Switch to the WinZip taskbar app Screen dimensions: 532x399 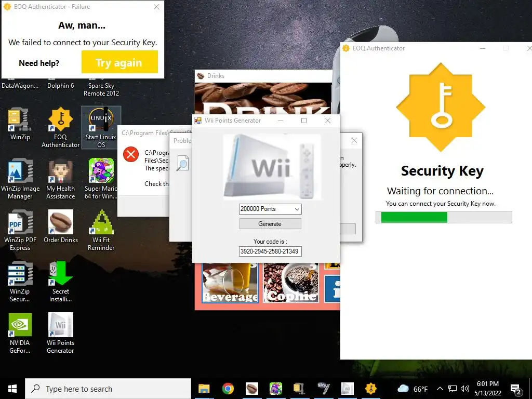click(x=299, y=389)
